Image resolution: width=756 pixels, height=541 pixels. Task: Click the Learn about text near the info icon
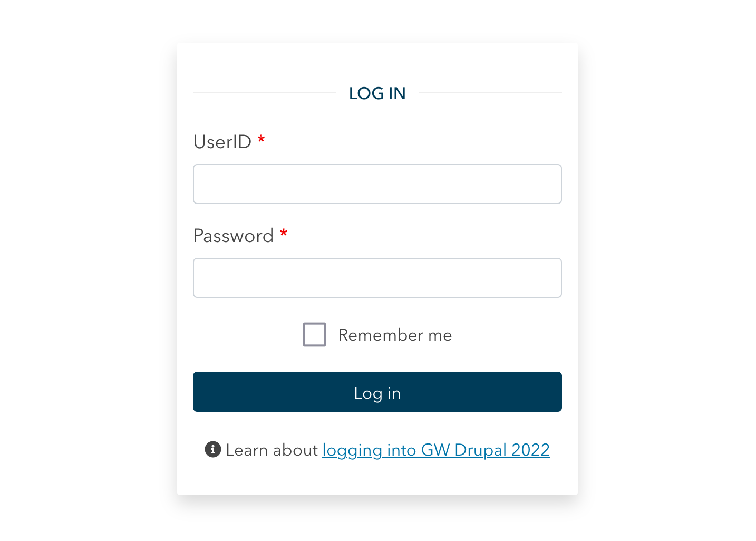click(x=272, y=450)
